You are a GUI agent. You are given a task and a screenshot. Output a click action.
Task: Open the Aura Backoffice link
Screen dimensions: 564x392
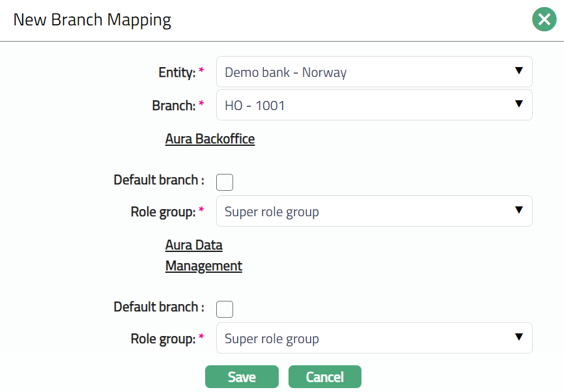point(210,139)
